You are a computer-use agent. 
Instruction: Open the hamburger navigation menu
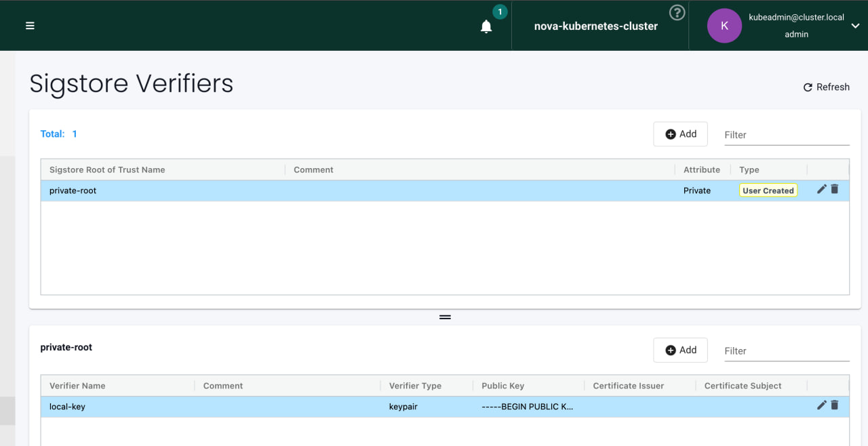(x=30, y=26)
